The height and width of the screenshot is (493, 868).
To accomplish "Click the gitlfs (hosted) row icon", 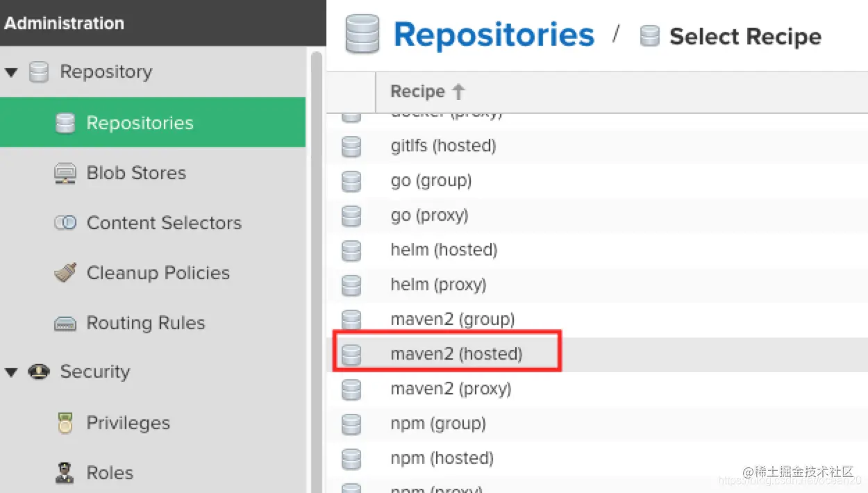I will (x=351, y=146).
